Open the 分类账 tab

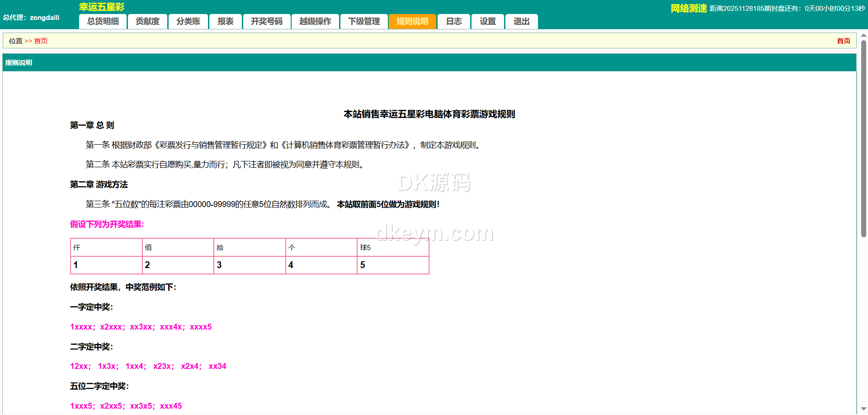pos(188,21)
